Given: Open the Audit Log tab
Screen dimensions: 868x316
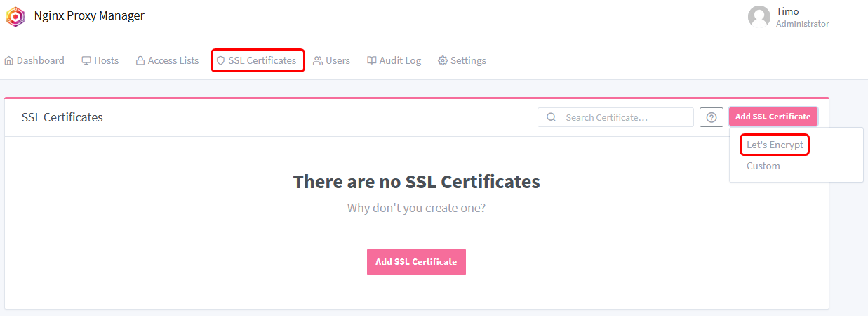Looking at the screenshot, I should [x=394, y=60].
